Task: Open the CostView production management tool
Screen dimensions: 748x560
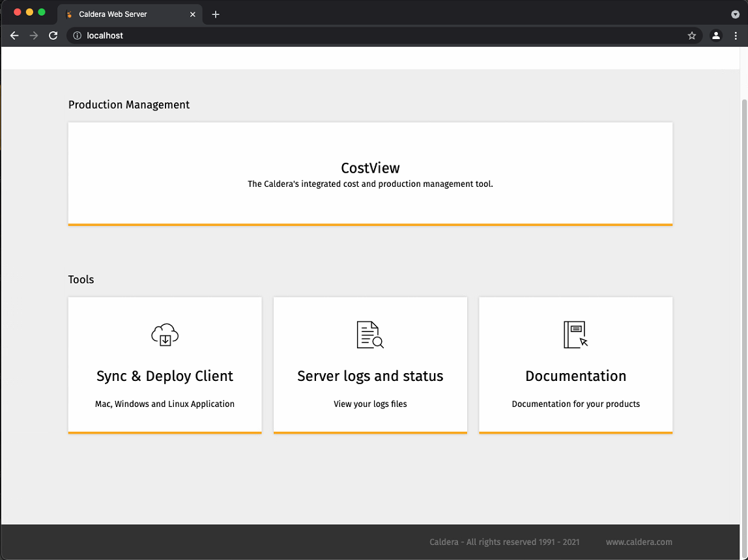Action: 370,169
